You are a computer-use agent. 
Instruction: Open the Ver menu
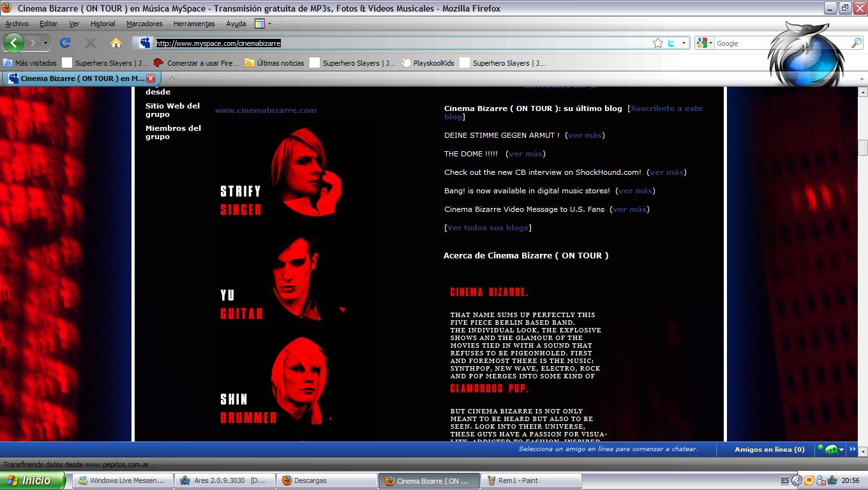[74, 24]
